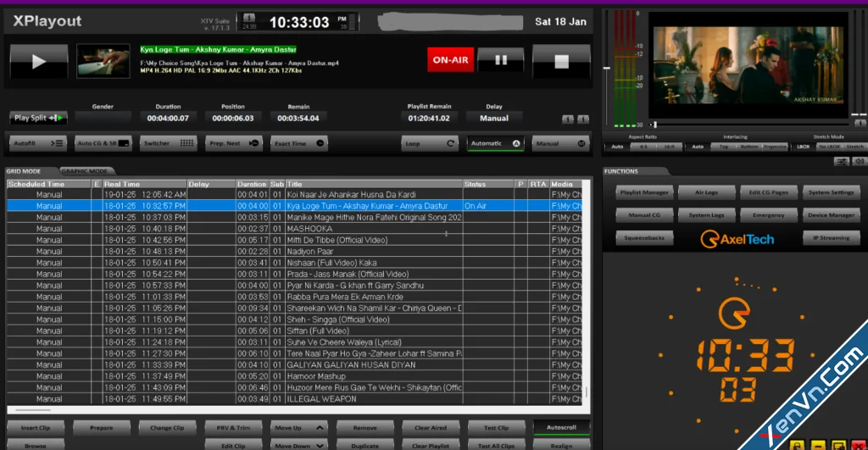Click the Scheduled Time column header
Image resolution: width=868 pixels, height=450 pixels.
click(x=48, y=184)
